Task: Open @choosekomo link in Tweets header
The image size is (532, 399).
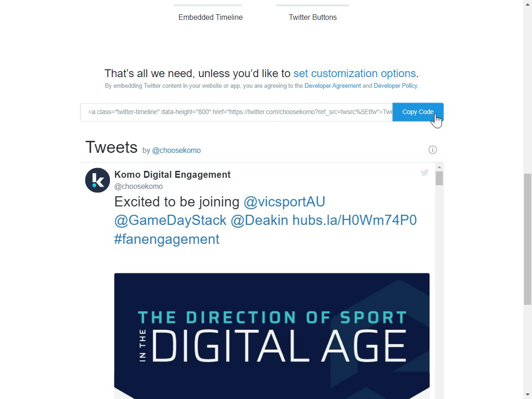Action: coord(176,151)
